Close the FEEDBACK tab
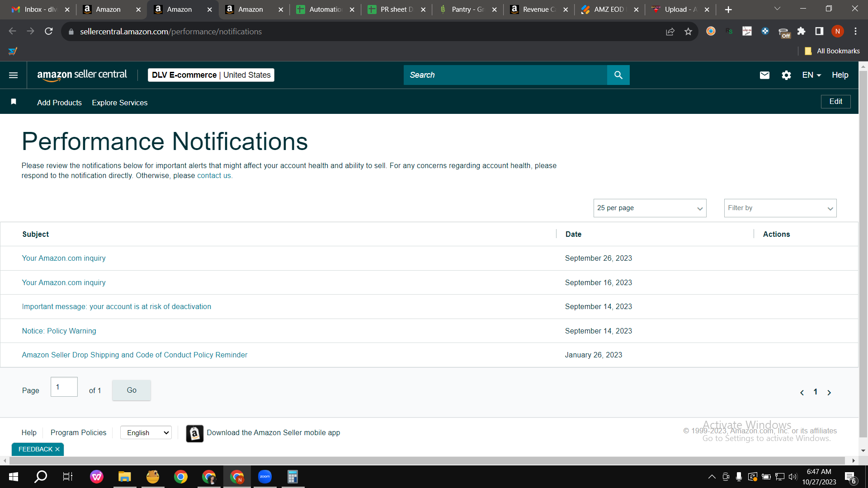Screen dimensions: 868x488 point(57,449)
